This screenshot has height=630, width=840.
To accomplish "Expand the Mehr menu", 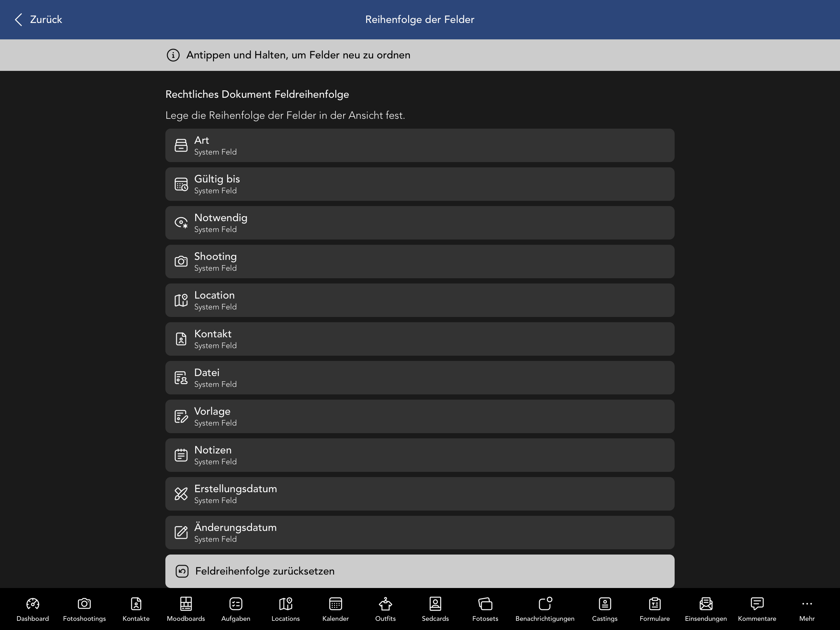I will coord(807,609).
